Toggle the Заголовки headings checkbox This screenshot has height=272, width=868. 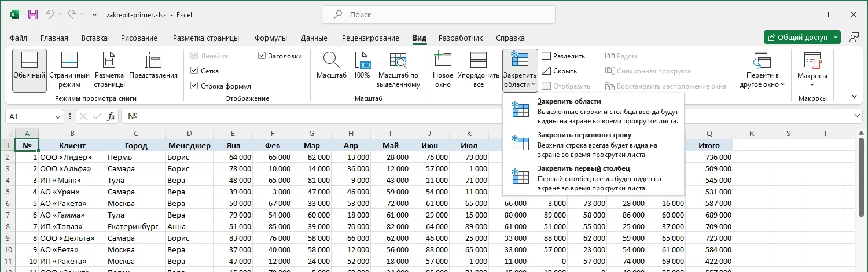click(x=280, y=56)
